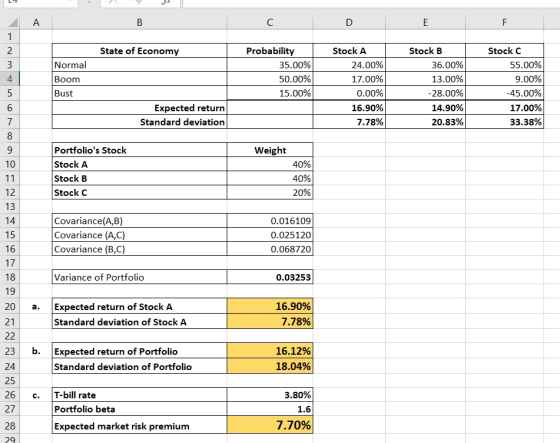Select Stock A's 17.00% Boom return
The image size is (560, 443).
coord(349,79)
